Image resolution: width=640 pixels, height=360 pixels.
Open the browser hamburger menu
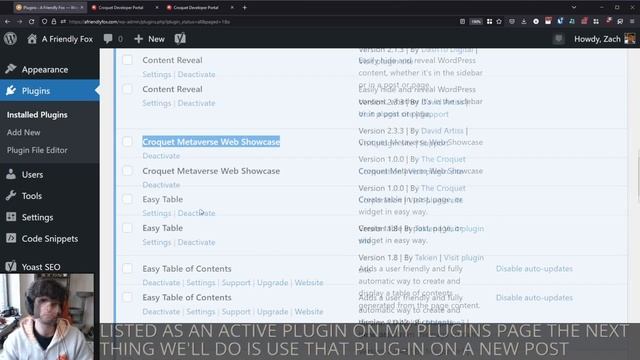tap(632, 21)
